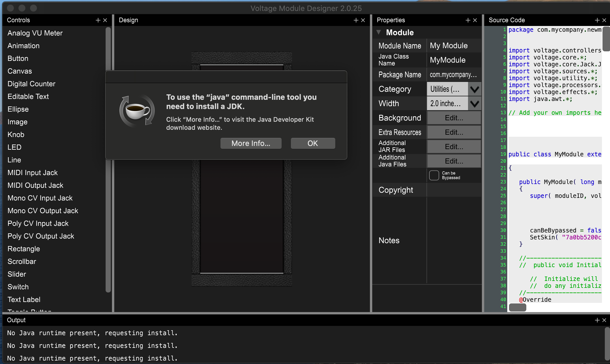The height and width of the screenshot is (364, 610).
Task: Click the Java Class Name field 'MyModule'
Action: click(x=454, y=60)
